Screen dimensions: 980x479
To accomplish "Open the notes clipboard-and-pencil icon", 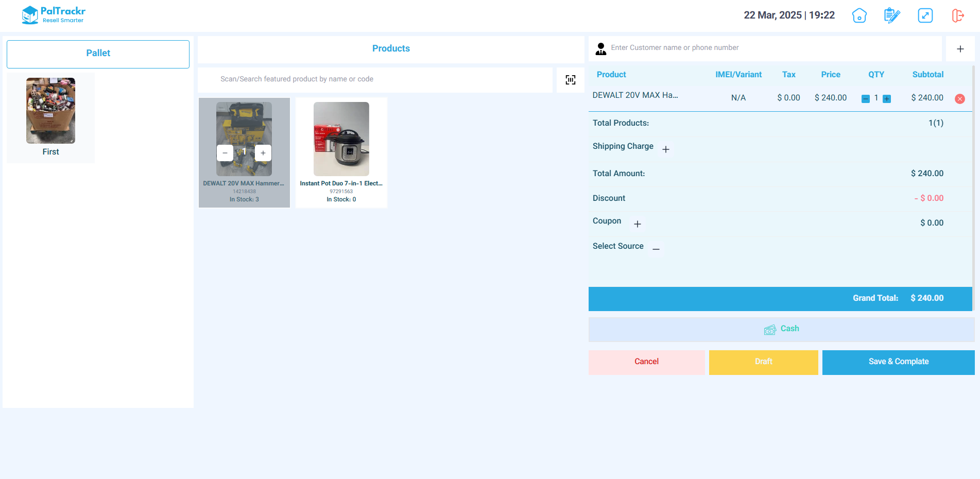I will click(892, 15).
